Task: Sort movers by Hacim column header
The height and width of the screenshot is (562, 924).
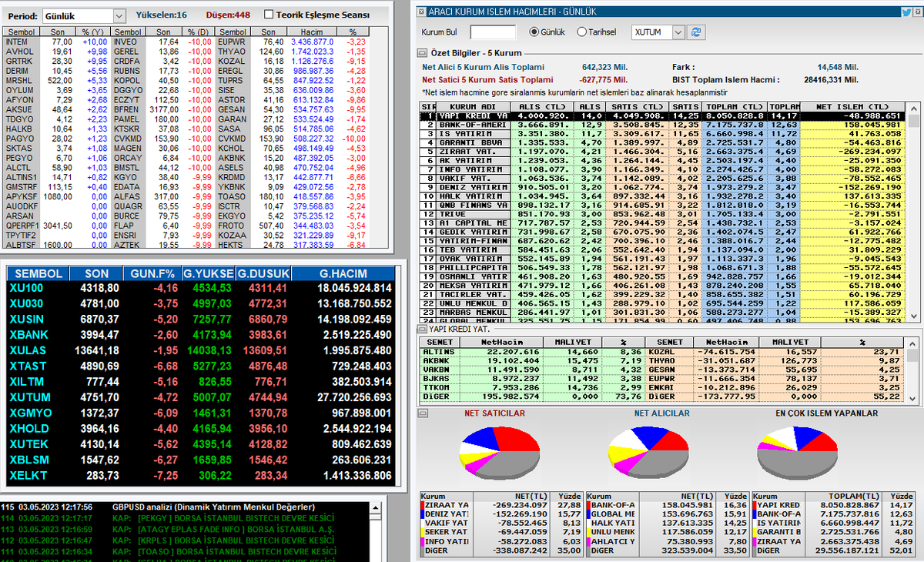Action: (312, 32)
